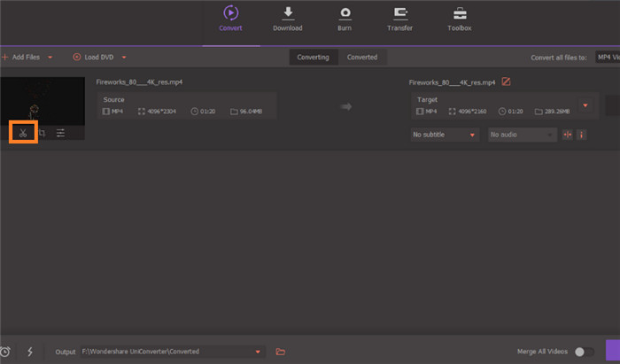
Task: Toggle the Merge All Videos switch
Action: (x=584, y=352)
